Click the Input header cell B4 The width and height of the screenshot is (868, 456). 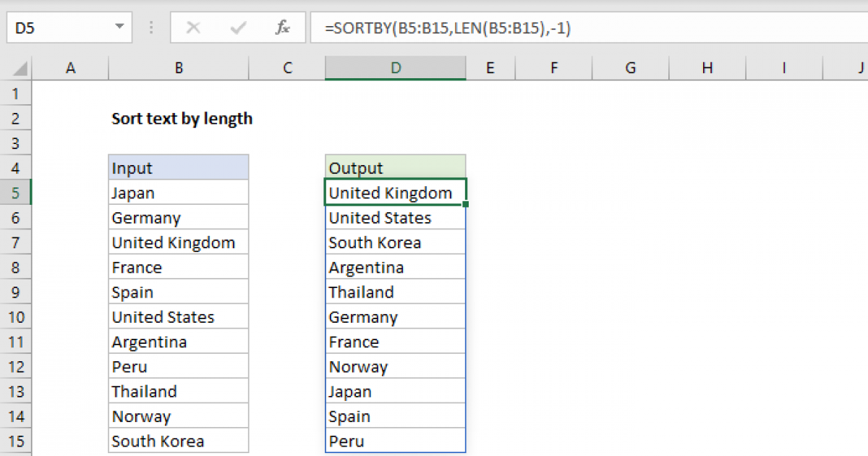point(178,167)
